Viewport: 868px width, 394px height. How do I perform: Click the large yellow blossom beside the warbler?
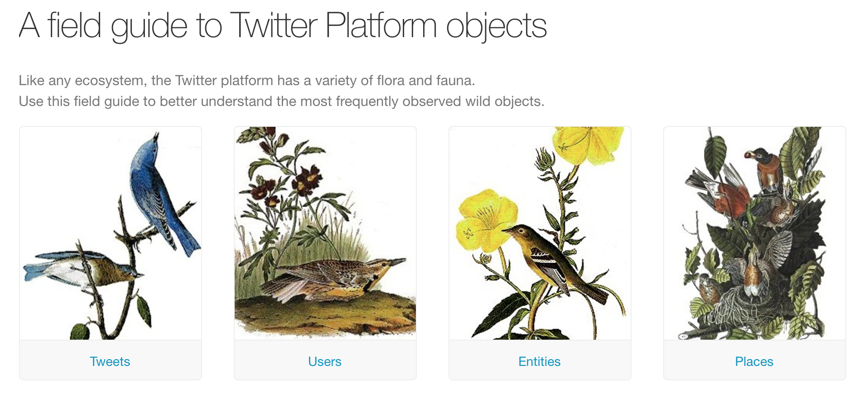pos(487,221)
